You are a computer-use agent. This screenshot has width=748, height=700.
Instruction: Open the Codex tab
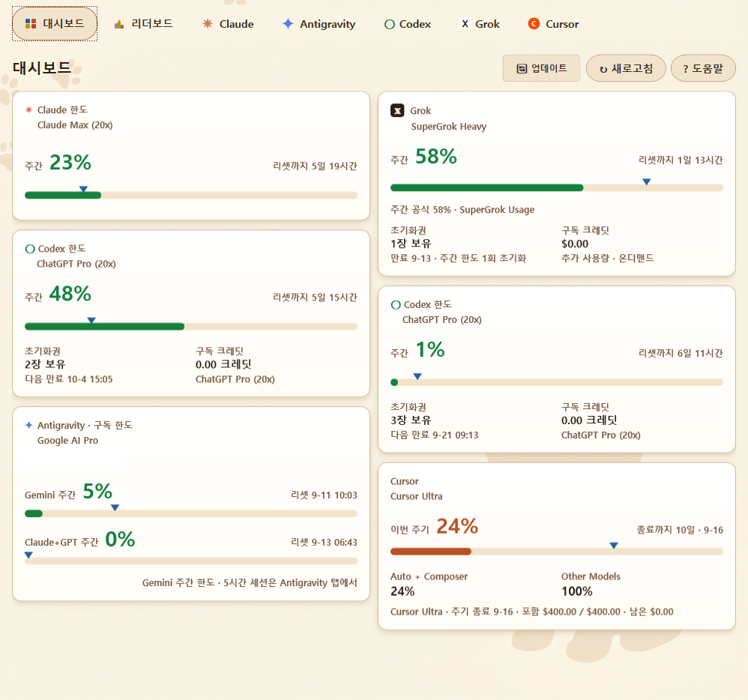(408, 24)
